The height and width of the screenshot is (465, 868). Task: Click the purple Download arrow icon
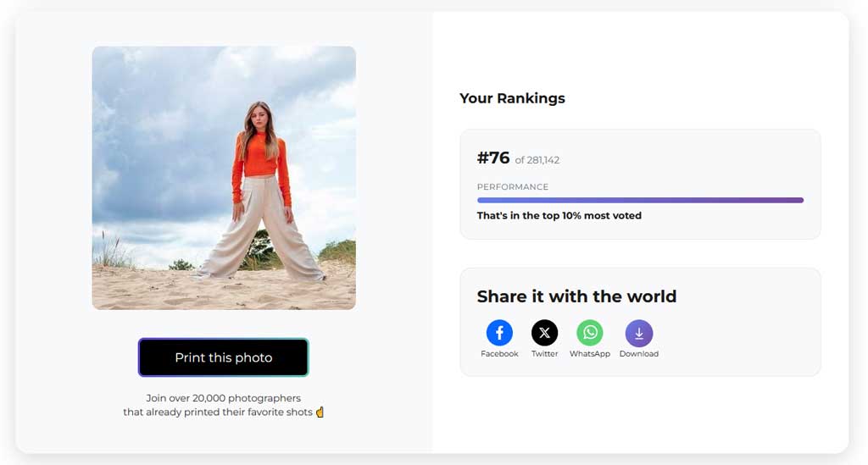coord(639,334)
